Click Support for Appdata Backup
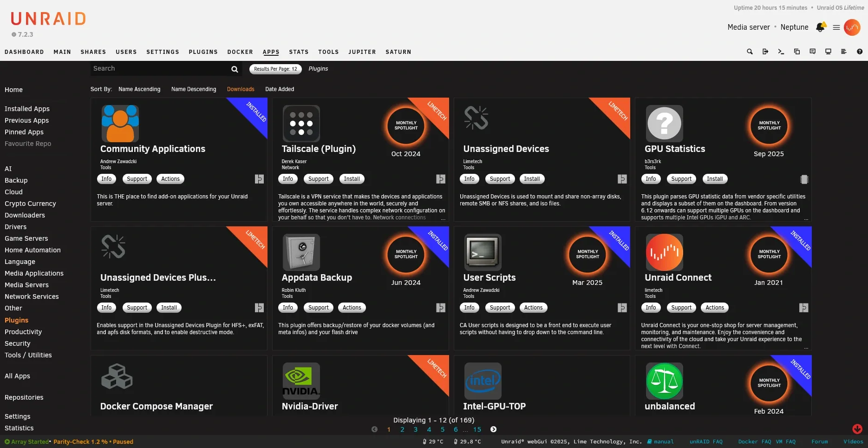Screen dimensions: 868x448 point(318,308)
